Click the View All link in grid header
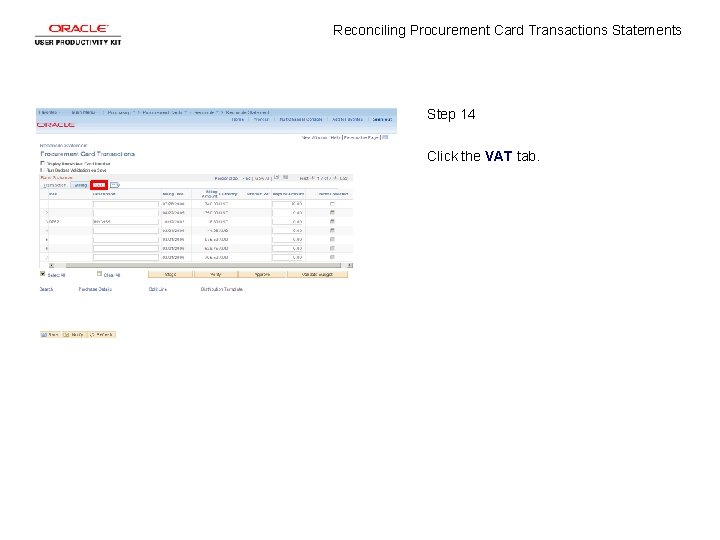The image size is (720, 540). 261,178
